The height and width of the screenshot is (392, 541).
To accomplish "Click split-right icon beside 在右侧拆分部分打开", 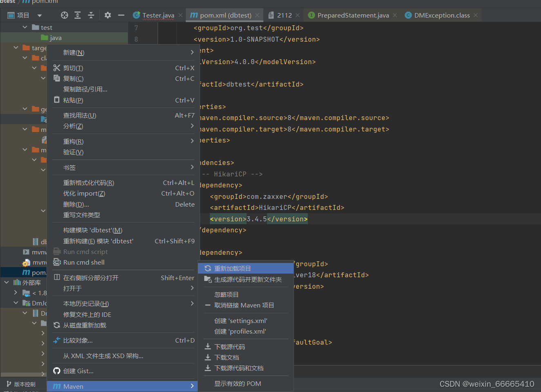I will coord(57,277).
